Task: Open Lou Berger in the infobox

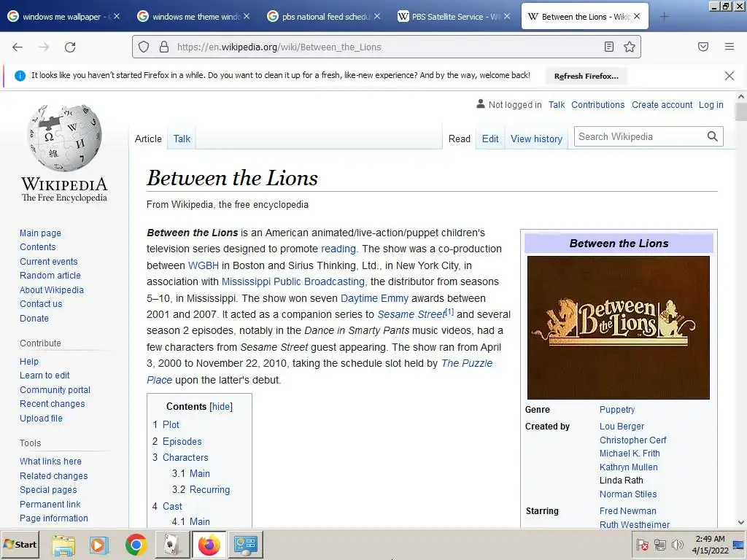Action: point(622,426)
